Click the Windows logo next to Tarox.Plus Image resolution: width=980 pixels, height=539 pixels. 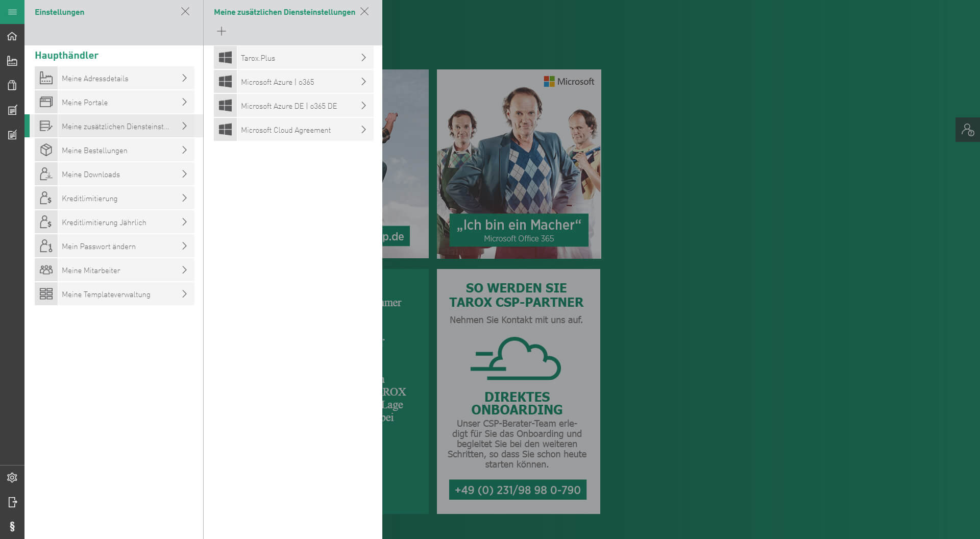click(225, 58)
